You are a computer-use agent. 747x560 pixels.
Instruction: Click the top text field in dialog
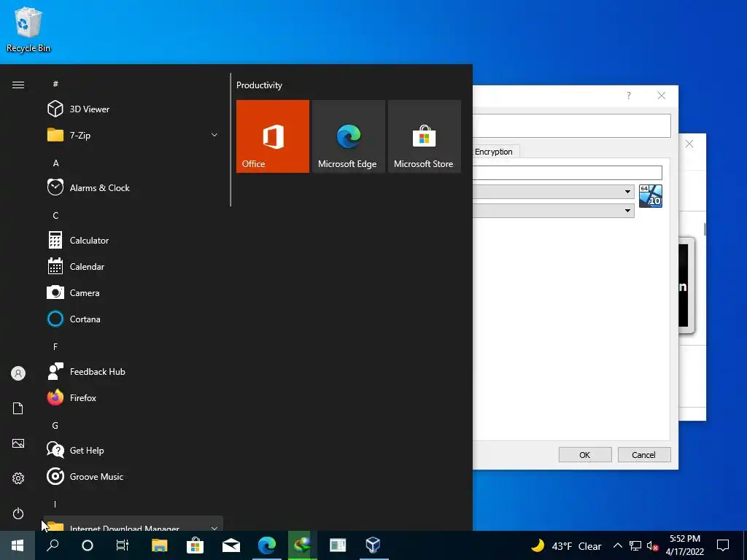pyautogui.click(x=572, y=125)
